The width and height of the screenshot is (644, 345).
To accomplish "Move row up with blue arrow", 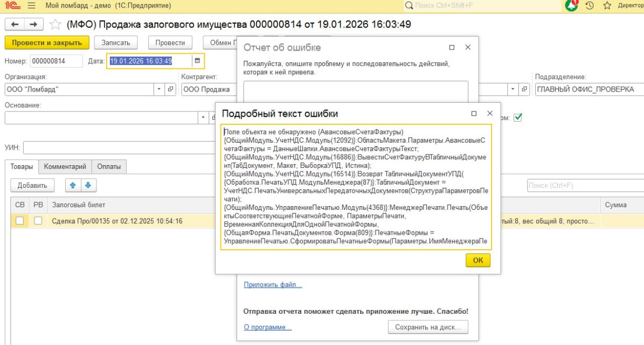I will 73,186.
